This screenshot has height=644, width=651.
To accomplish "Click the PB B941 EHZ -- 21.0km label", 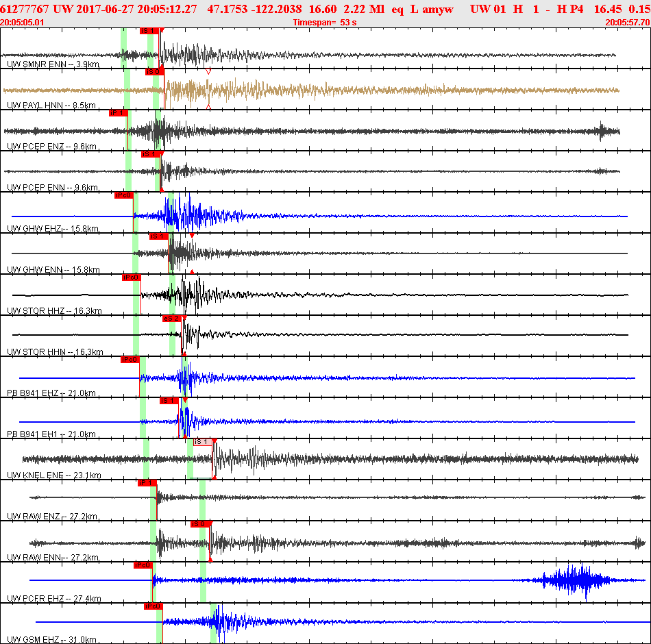I will click(51, 393).
